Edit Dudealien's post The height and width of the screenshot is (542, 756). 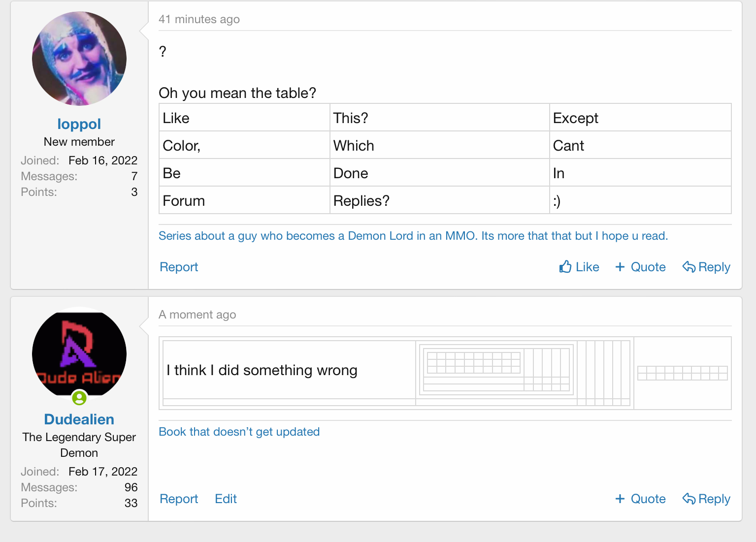226,499
